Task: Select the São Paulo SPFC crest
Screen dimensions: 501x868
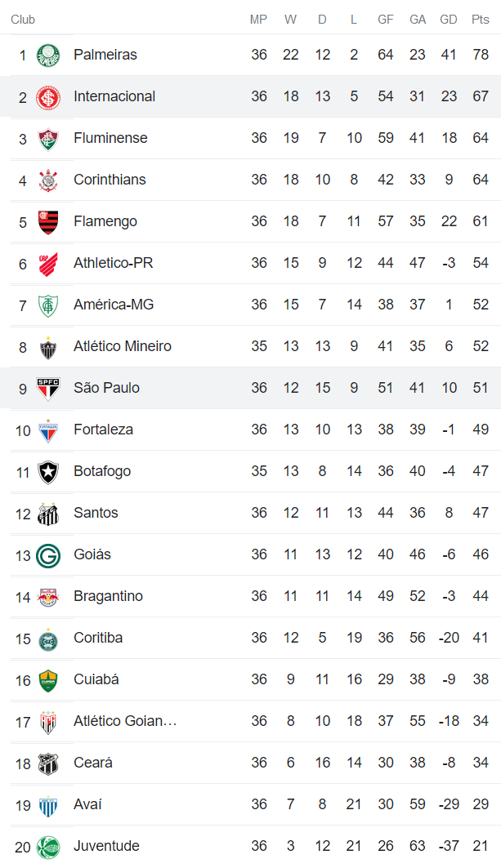Action: pyautogui.click(x=48, y=389)
